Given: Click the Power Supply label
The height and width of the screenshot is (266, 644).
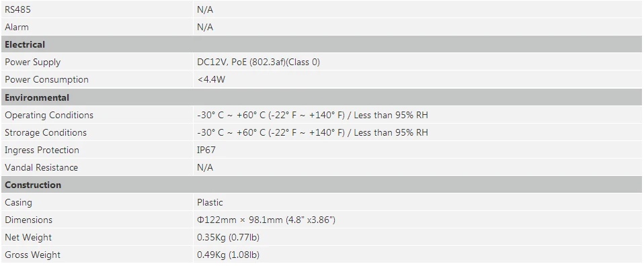Looking at the screenshot, I should (32, 62).
